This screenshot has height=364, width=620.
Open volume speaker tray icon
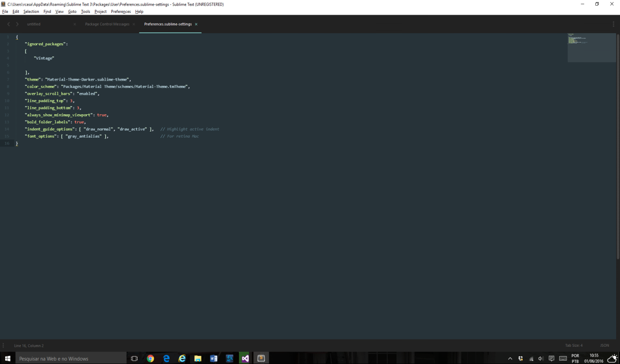coord(541,358)
